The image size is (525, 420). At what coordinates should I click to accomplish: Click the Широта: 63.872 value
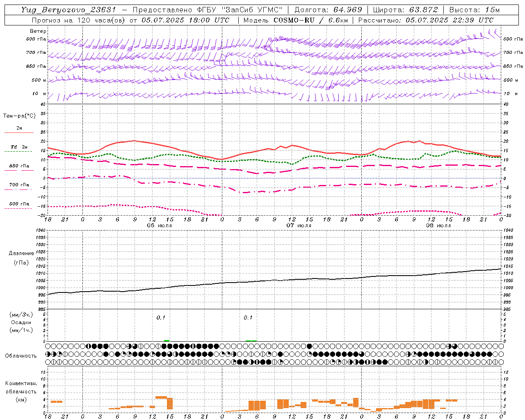[x=405, y=10]
